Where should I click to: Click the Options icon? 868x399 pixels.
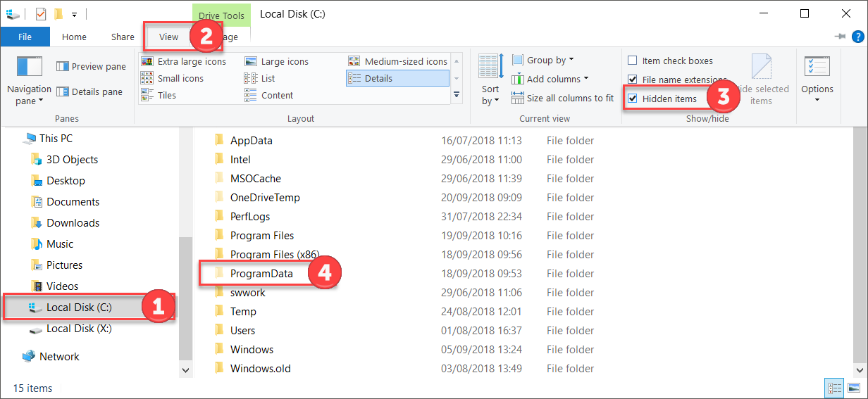(x=817, y=67)
